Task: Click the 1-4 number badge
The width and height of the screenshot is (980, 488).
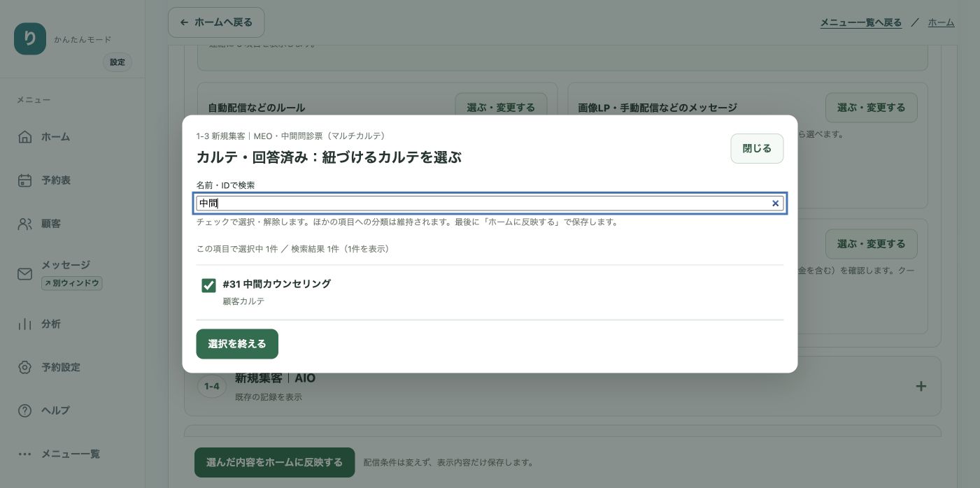Action: (x=212, y=386)
